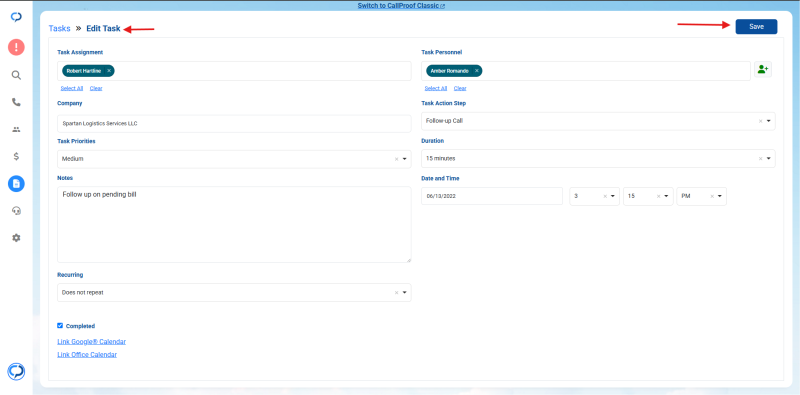Open the phone calls sidebar icon

[x=16, y=102]
